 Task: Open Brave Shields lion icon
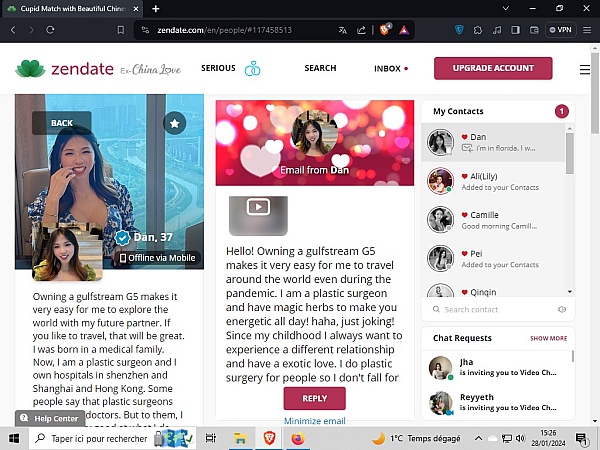[385, 29]
